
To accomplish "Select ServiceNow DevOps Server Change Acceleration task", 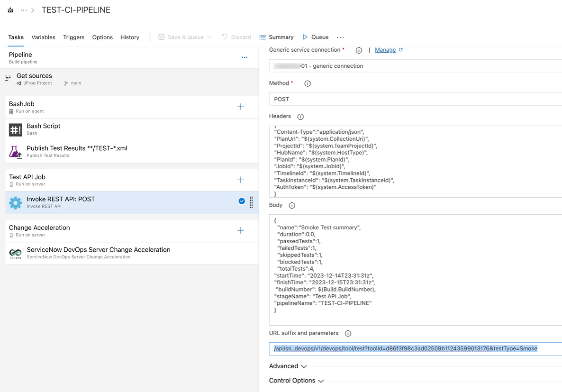I will click(132, 253).
